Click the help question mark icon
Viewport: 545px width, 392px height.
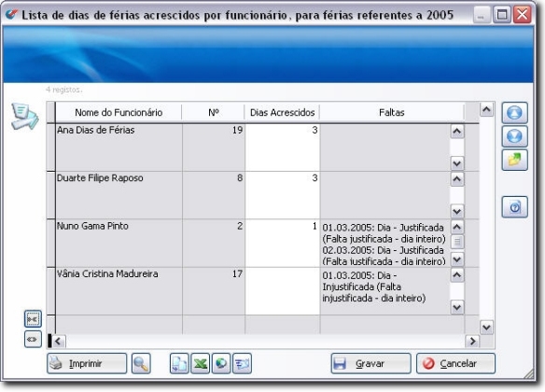tap(514, 207)
